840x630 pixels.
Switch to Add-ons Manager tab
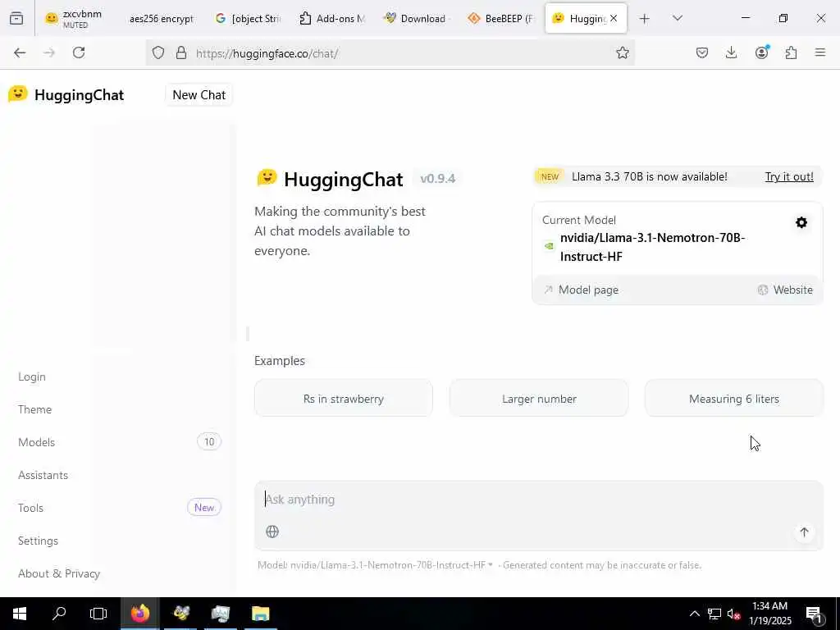point(332,19)
